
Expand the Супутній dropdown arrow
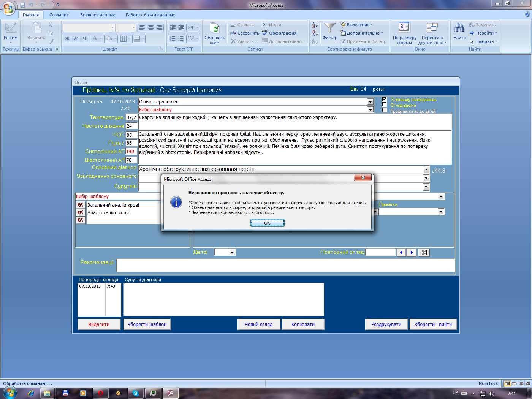[x=426, y=187]
